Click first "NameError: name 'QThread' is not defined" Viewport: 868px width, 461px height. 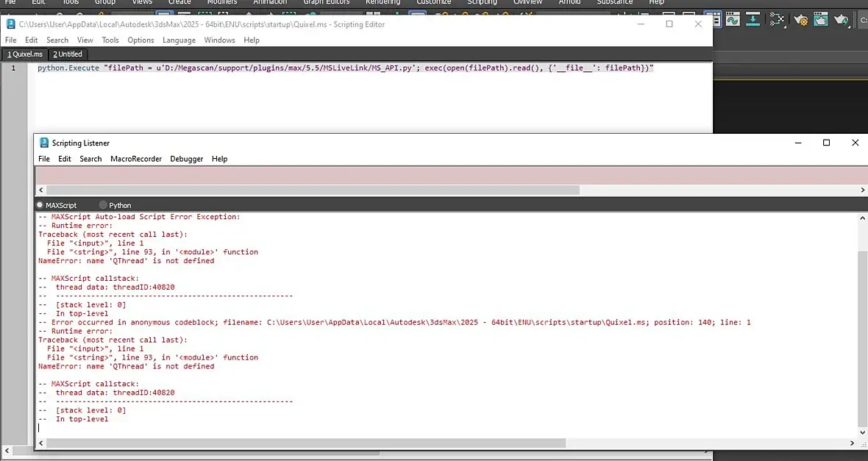(127, 261)
